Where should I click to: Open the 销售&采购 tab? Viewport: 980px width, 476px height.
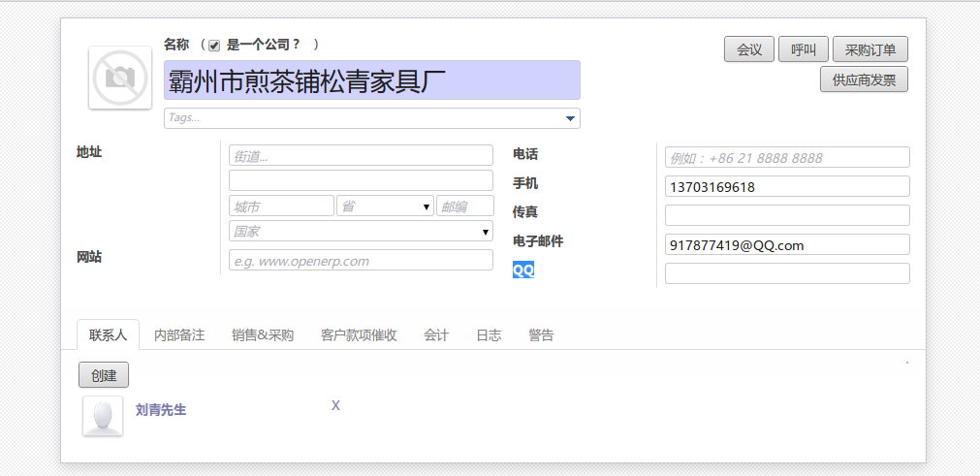tap(263, 334)
